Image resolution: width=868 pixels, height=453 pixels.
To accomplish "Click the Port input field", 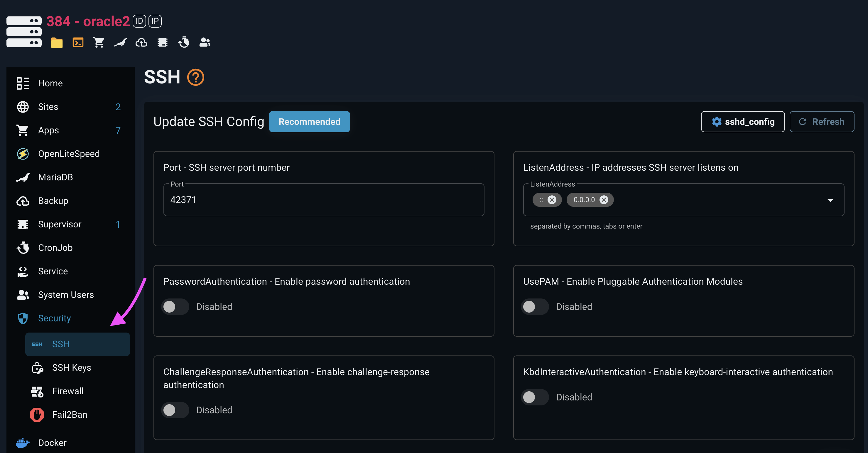I will (x=323, y=200).
